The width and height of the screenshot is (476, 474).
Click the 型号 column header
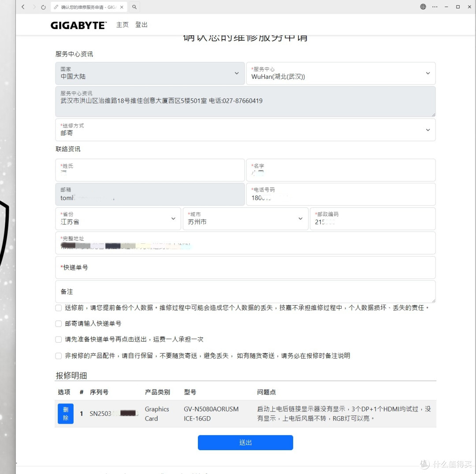click(x=190, y=392)
